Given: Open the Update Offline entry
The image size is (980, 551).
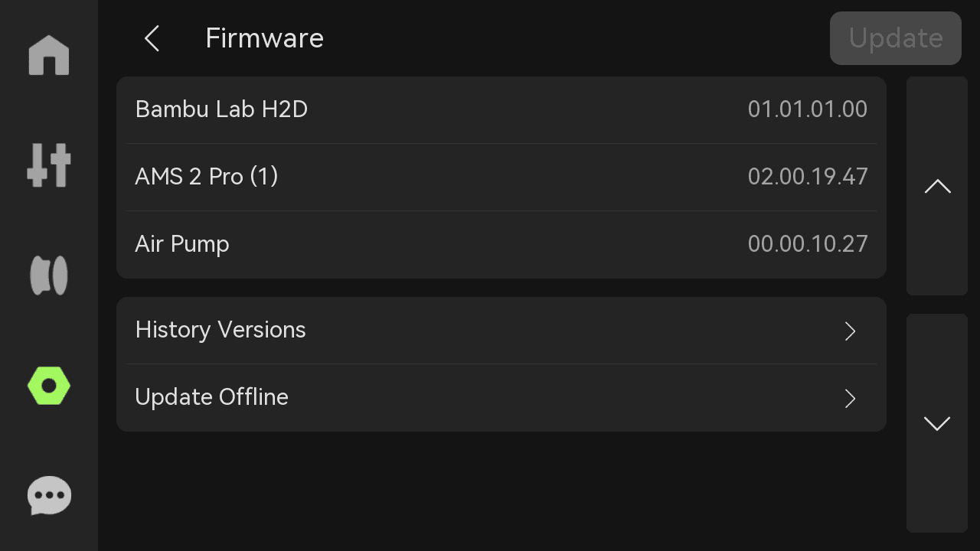Looking at the screenshot, I should point(501,398).
